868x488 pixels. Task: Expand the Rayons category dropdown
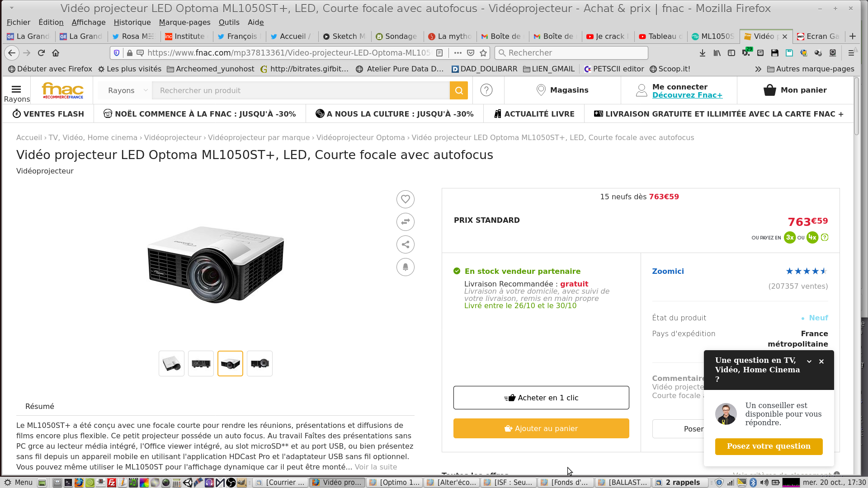pyautogui.click(x=126, y=90)
